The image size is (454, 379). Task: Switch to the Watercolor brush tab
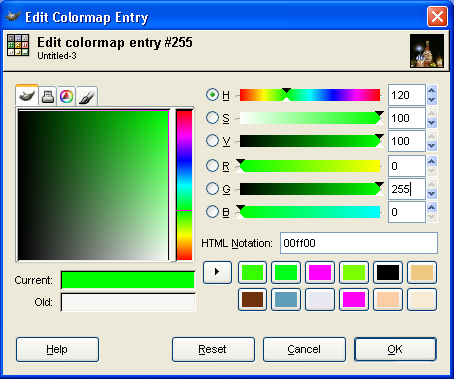87,97
